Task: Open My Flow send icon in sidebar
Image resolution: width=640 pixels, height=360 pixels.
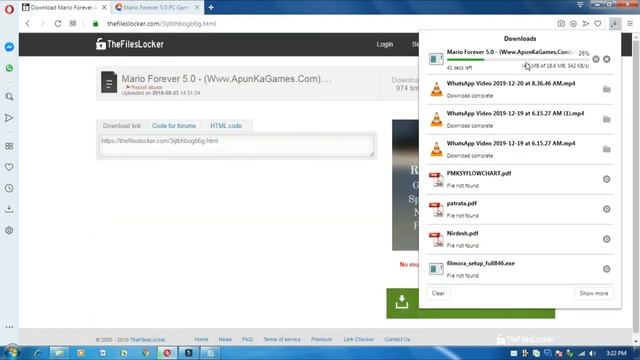Action: [x=9, y=118]
